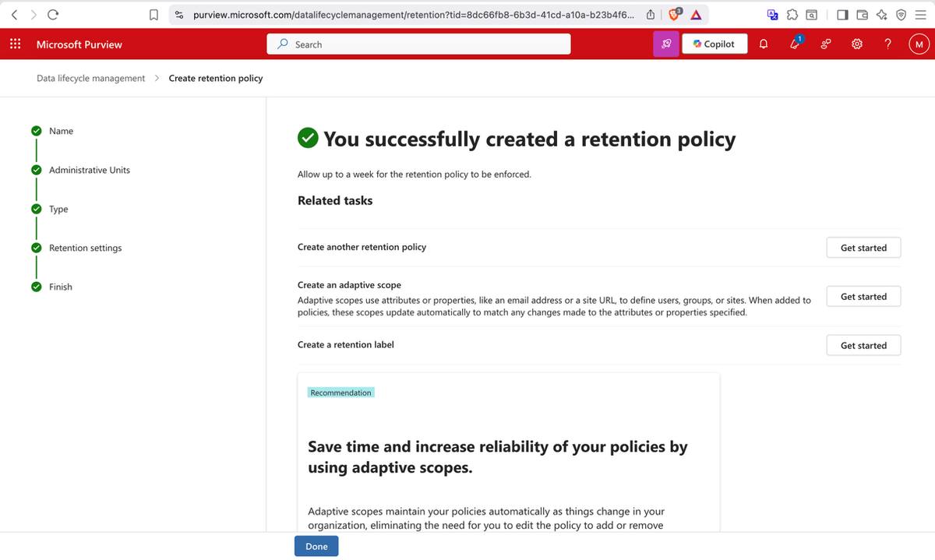Open Microsoft Purview home title
Viewport: 935px width, 560px height.
(x=79, y=44)
